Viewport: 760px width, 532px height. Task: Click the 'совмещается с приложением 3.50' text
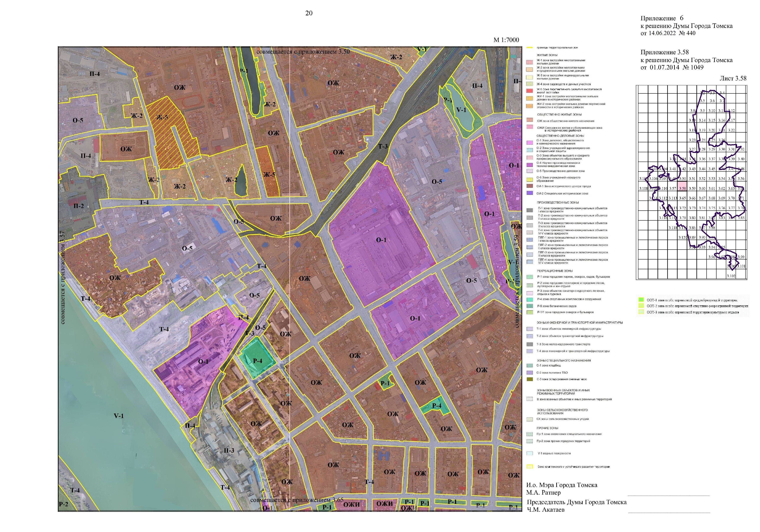click(303, 52)
